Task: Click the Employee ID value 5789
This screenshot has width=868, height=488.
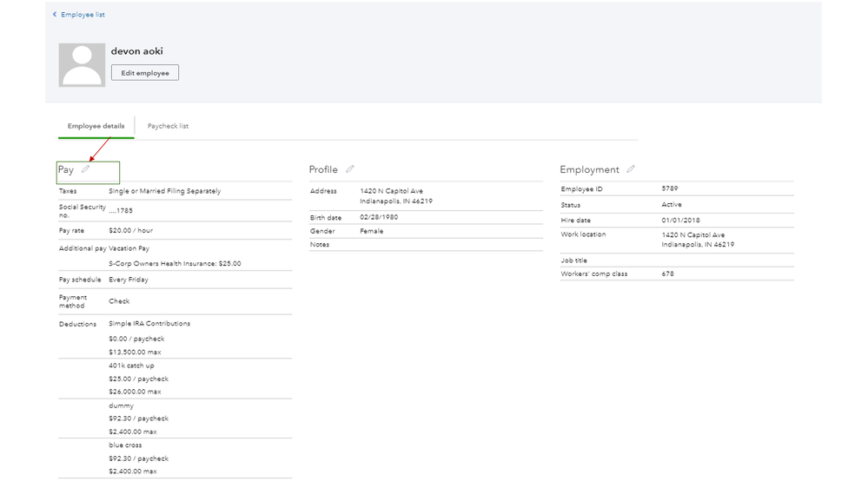Action: pos(670,188)
